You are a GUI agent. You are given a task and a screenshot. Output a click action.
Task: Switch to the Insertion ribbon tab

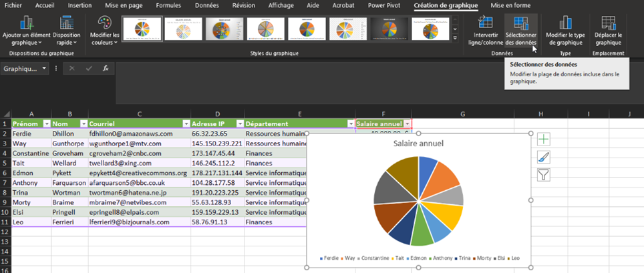tap(79, 5)
